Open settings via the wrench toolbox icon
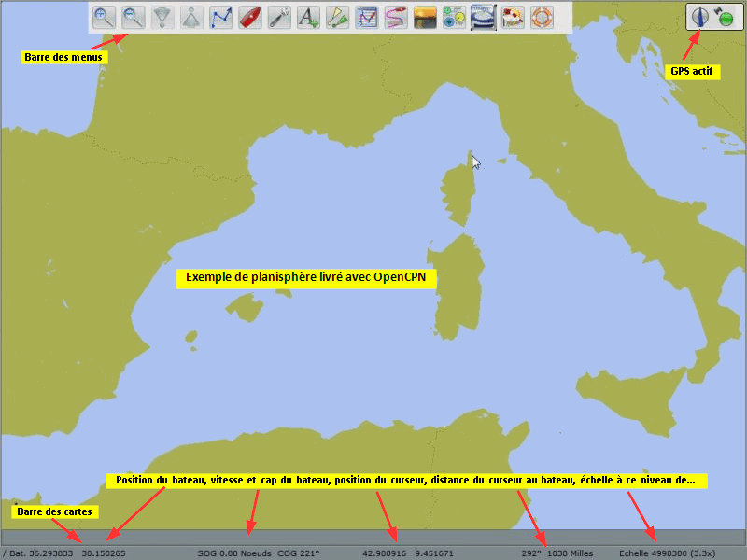This screenshot has width=747, height=560. tap(279, 18)
